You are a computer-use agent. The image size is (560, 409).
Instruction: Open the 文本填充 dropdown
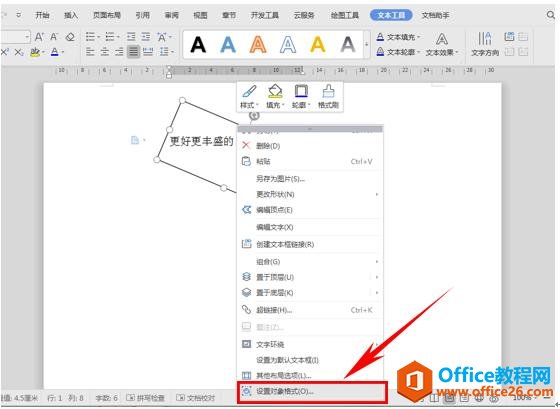point(399,37)
